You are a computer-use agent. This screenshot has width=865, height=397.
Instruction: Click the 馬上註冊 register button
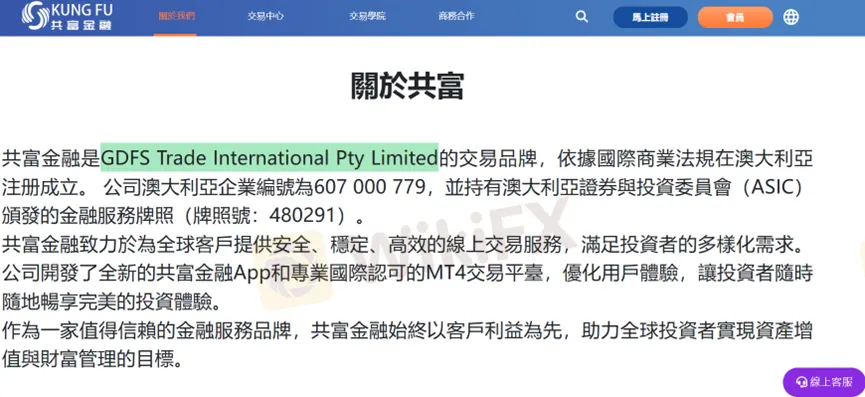650,17
